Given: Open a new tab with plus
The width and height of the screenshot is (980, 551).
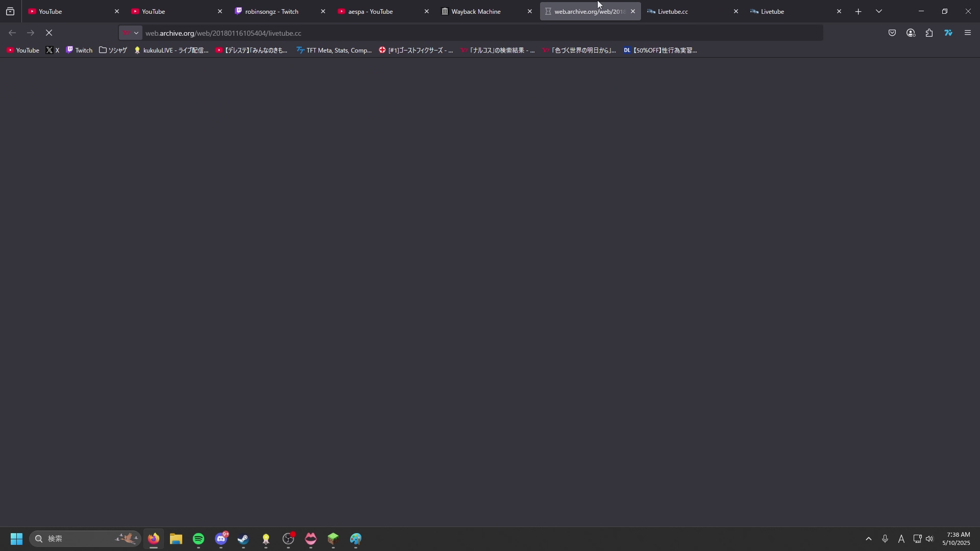Looking at the screenshot, I should tap(859, 11).
